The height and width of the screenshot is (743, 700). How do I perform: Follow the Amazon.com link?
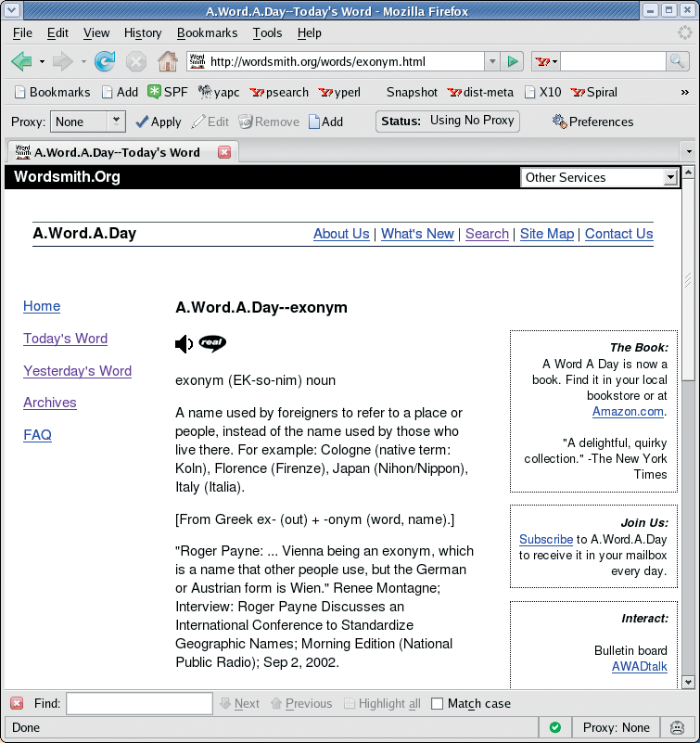click(628, 411)
